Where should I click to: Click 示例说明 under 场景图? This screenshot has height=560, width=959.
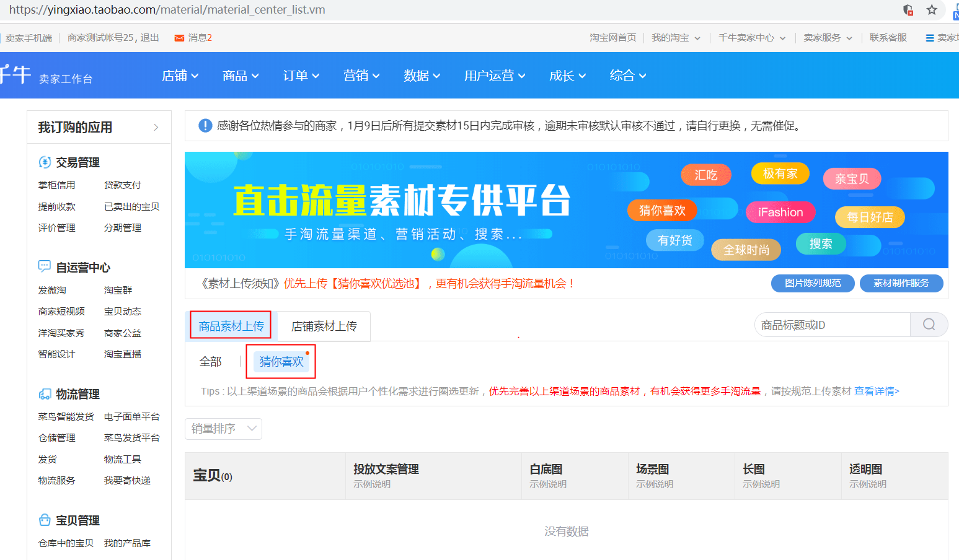coord(655,484)
